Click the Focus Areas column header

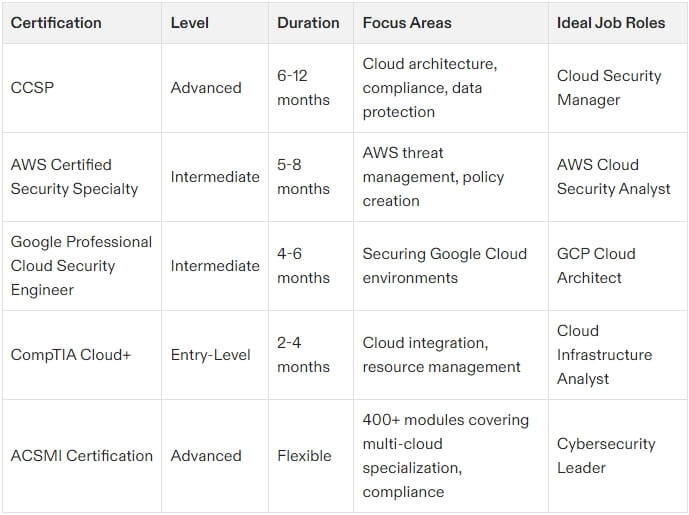click(x=407, y=22)
